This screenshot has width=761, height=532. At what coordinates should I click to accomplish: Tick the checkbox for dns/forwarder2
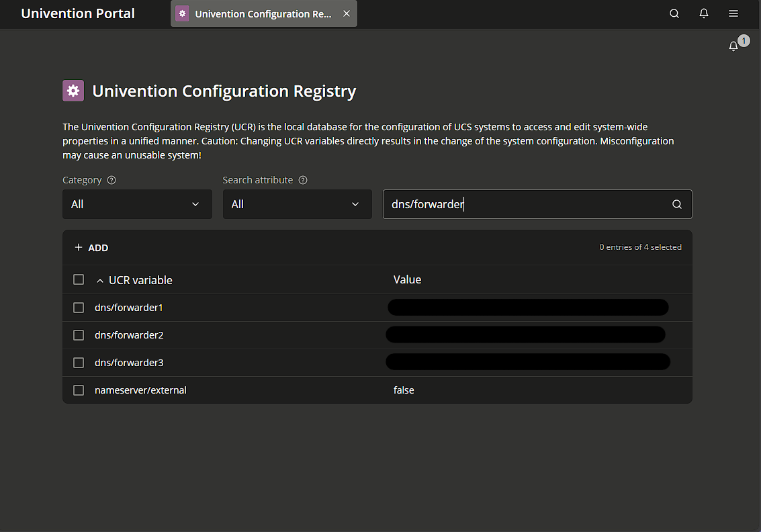pos(79,335)
